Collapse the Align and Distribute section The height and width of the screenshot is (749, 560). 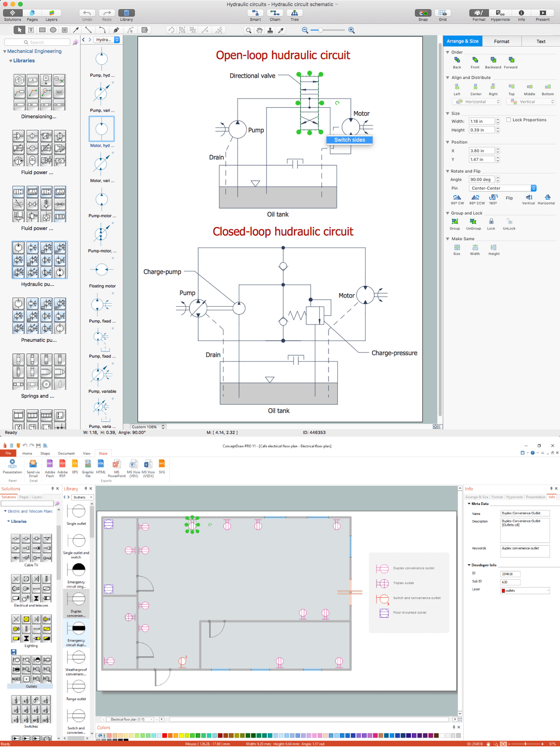(448, 77)
